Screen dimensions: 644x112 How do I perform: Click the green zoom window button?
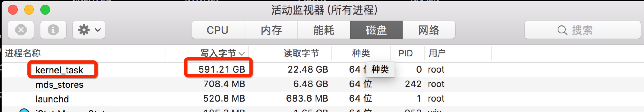click(x=45, y=10)
